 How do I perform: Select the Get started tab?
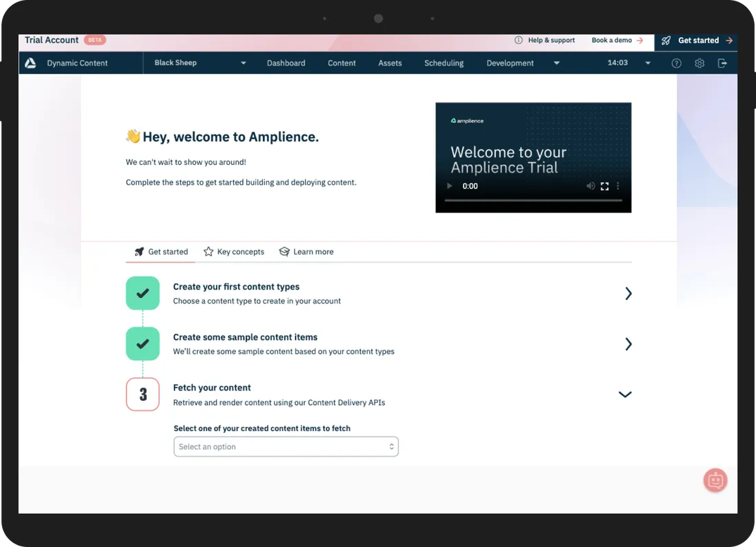pos(161,252)
